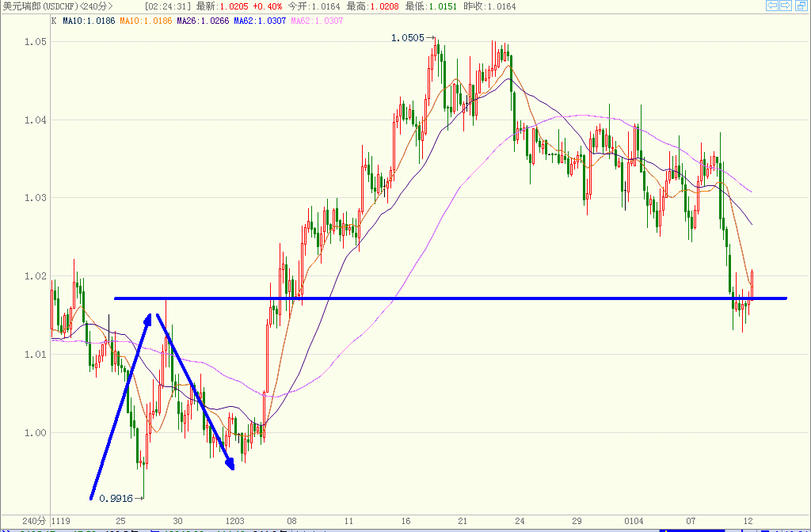The image size is (811, 532).
Task: Click the 12 date on time axis
Action: tap(748, 521)
